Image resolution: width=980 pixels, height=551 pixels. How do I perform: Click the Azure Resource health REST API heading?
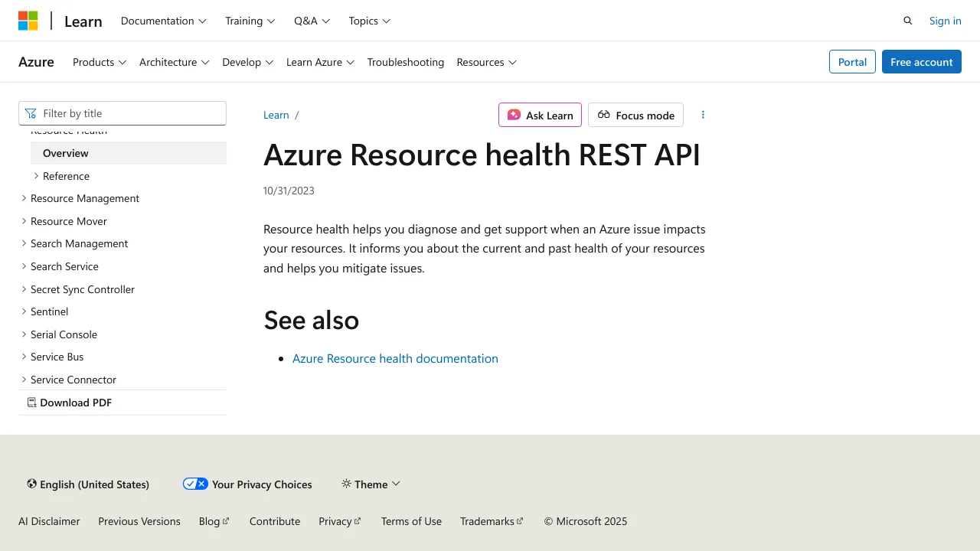[x=482, y=155]
